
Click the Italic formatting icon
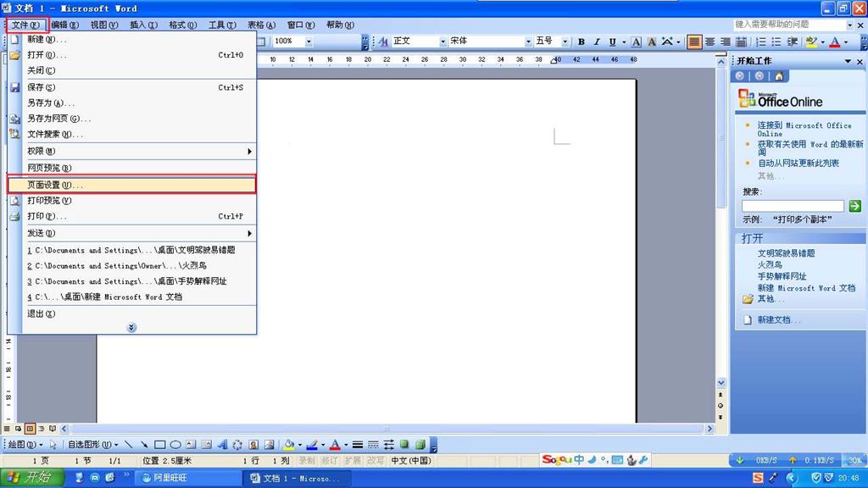(x=597, y=42)
